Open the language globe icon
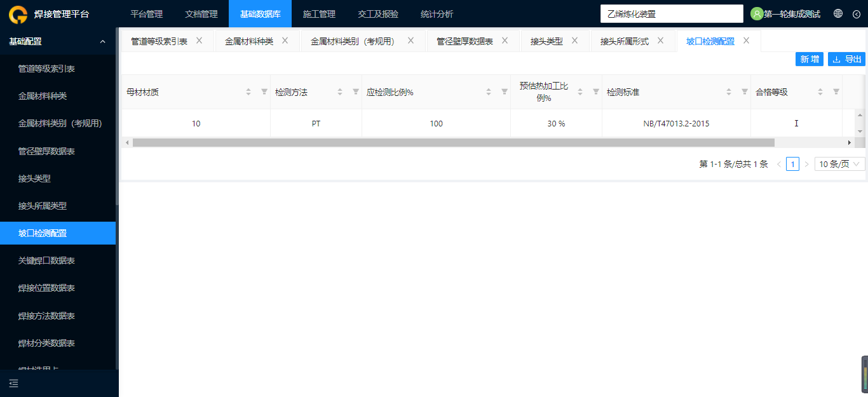868x397 pixels. click(x=838, y=14)
